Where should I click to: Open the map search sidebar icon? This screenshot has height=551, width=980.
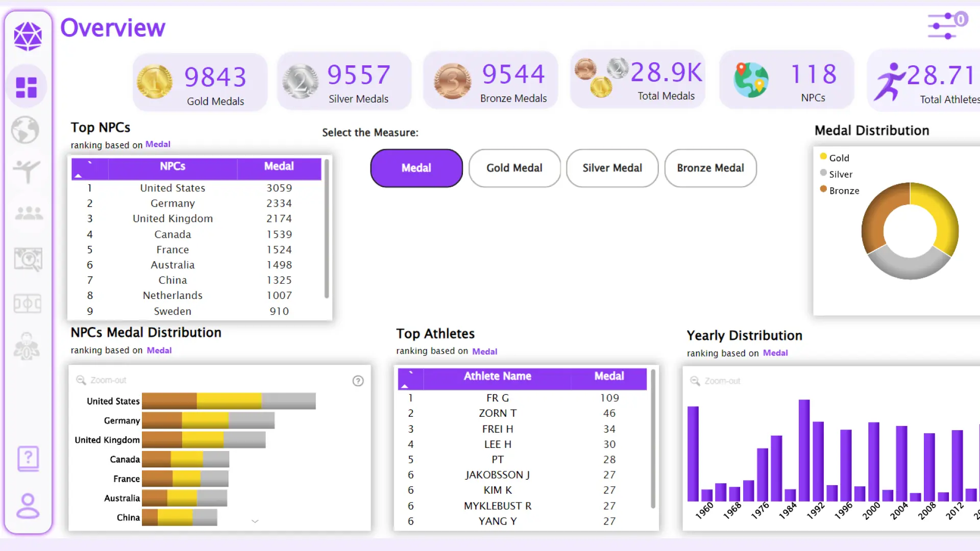[28, 259]
